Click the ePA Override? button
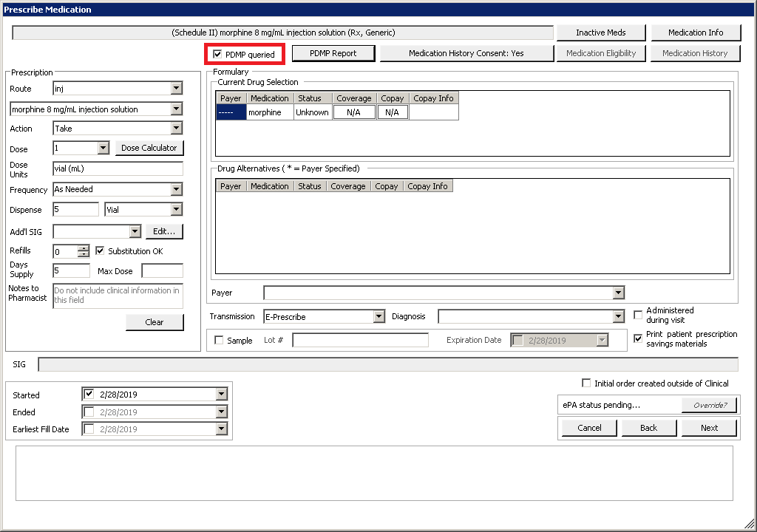757x532 pixels. [x=710, y=405]
